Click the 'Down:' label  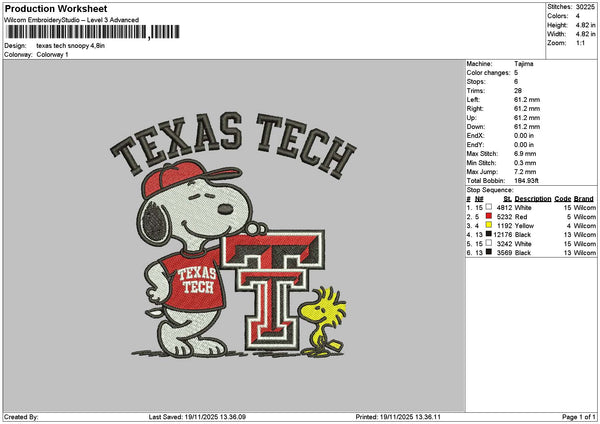pyautogui.click(x=476, y=127)
